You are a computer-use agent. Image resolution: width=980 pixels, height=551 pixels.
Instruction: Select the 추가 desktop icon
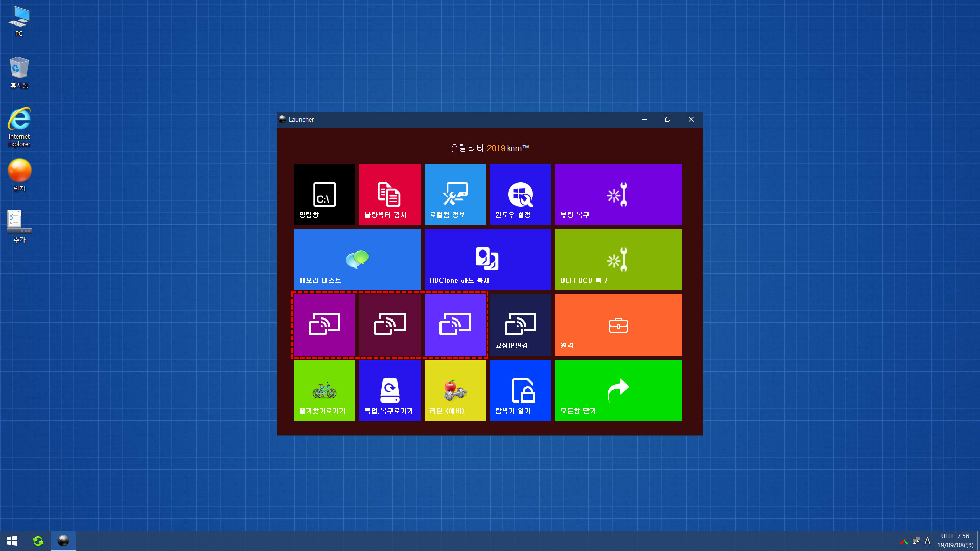click(x=19, y=227)
